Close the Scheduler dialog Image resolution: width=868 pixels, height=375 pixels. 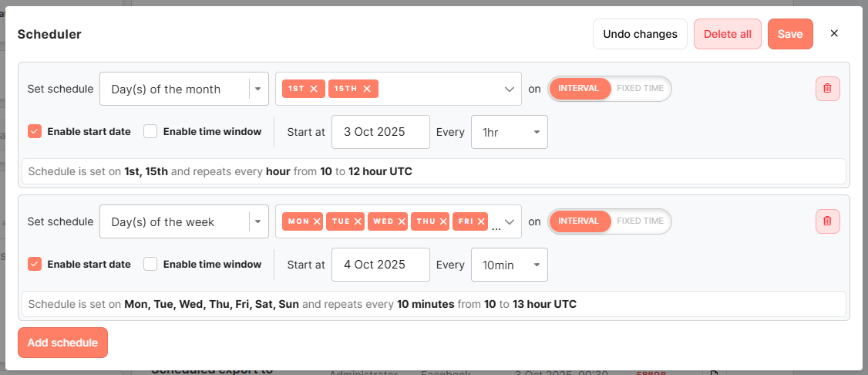click(x=834, y=34)
